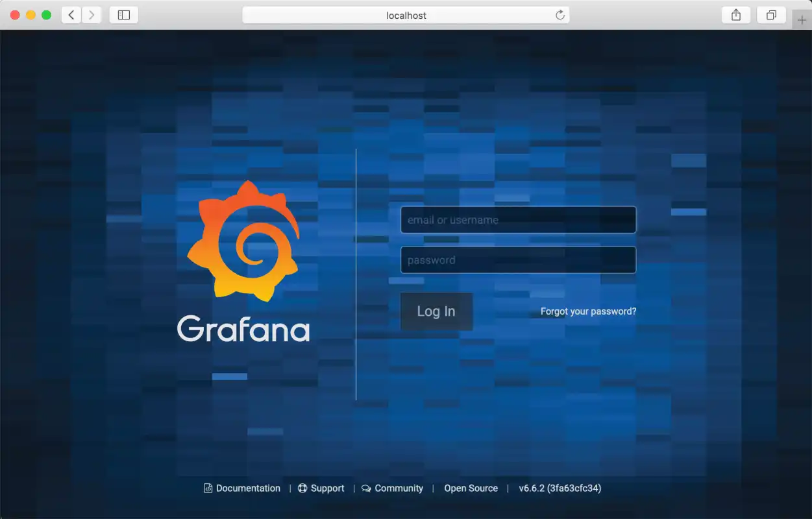The height and width of the screenshot is (519, 812).
Task: Open the Safari share menu
Action: click(x=736, y=15)
